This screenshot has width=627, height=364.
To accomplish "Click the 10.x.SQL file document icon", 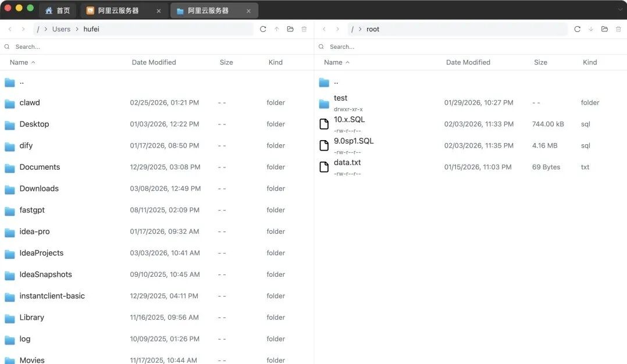I will point(325,124).
